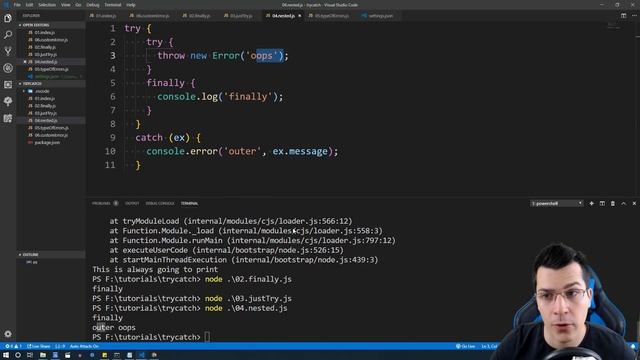Open the File menu
The width and height of the screenshot is (640, 360).
coord(17,5)
